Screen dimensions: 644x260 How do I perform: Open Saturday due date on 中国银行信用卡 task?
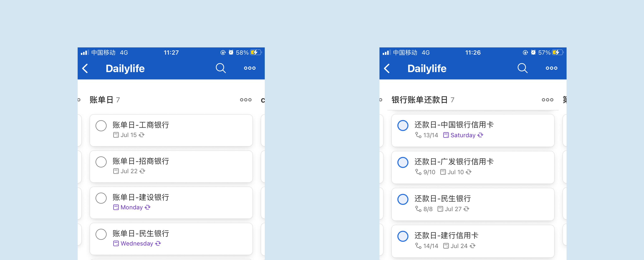pyautogui.click(x=462, y=135)
